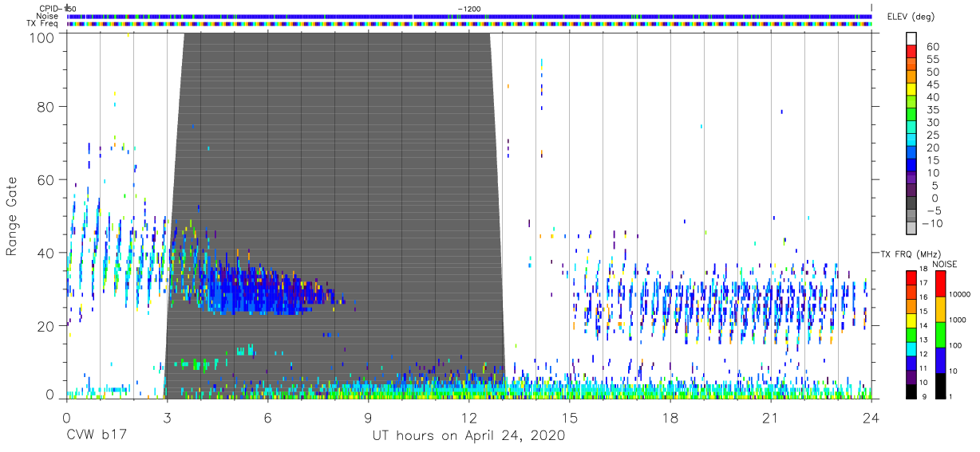Click the 'Range Gate' y-axis title
The width and height of the screenshot is (980, 452).
coord(12,216)
